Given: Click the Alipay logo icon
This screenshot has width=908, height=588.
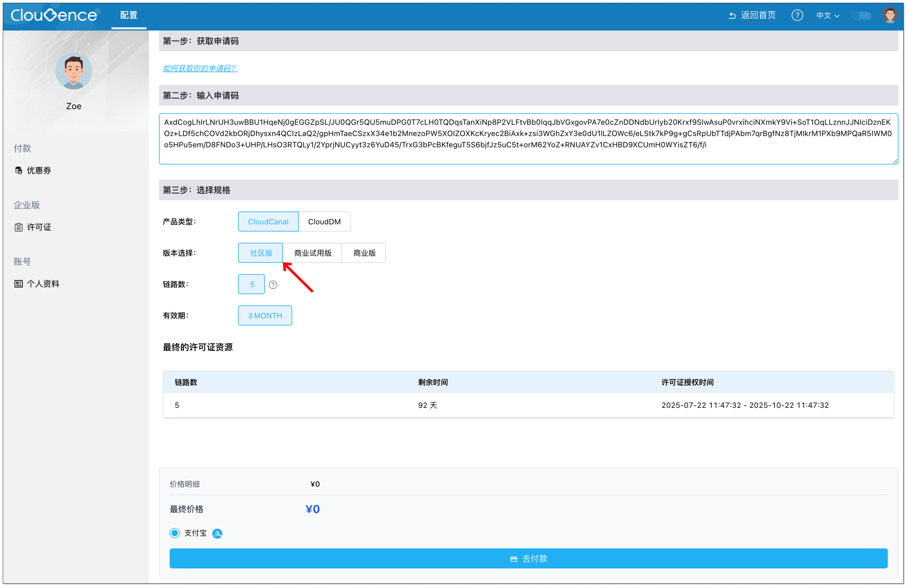Looking at the screenshot, I should [x=217, y=534].
